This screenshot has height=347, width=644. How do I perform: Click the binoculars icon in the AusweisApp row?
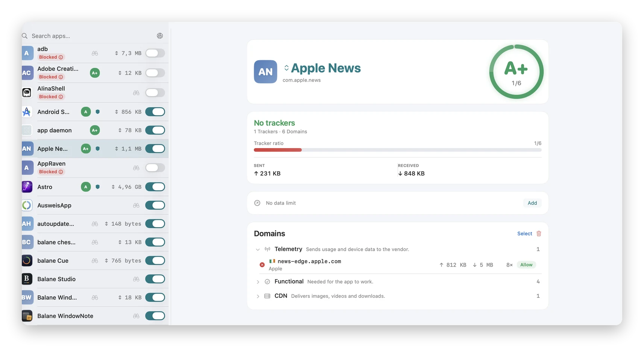(x=136, y=205)
